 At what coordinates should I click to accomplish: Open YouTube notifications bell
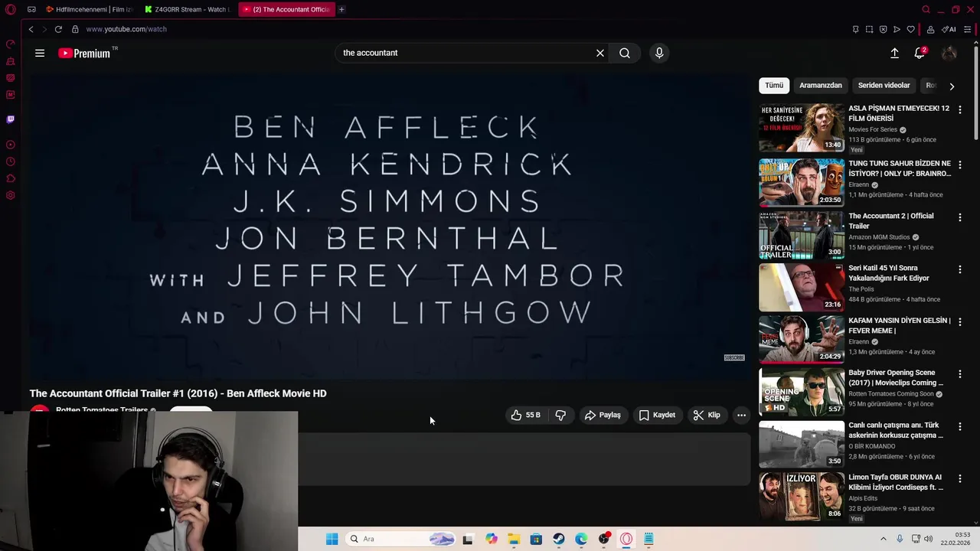pyautogui.click(x=920, y=53)
